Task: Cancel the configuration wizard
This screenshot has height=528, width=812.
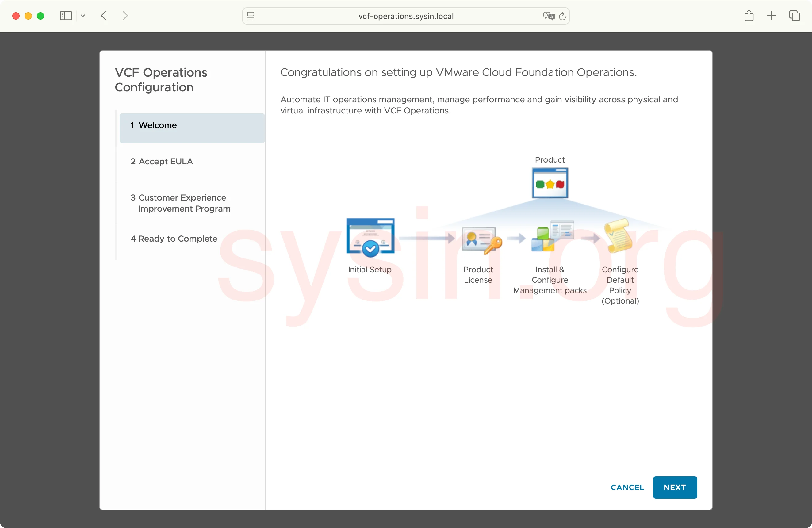Action: [627, 488]
